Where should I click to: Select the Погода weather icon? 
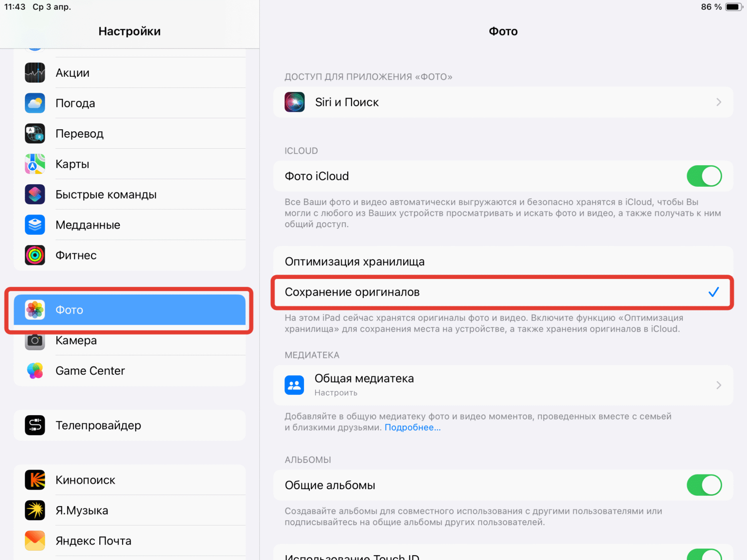coord(35,103)
